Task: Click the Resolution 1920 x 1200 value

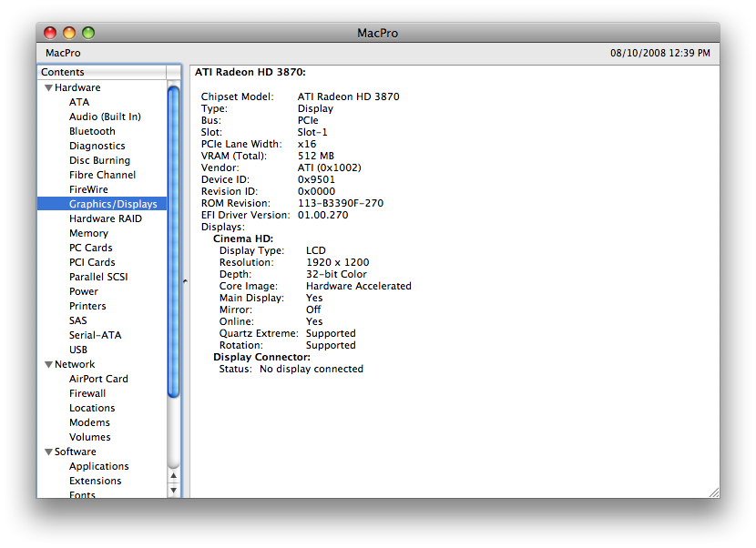Action: click(338, 263)
